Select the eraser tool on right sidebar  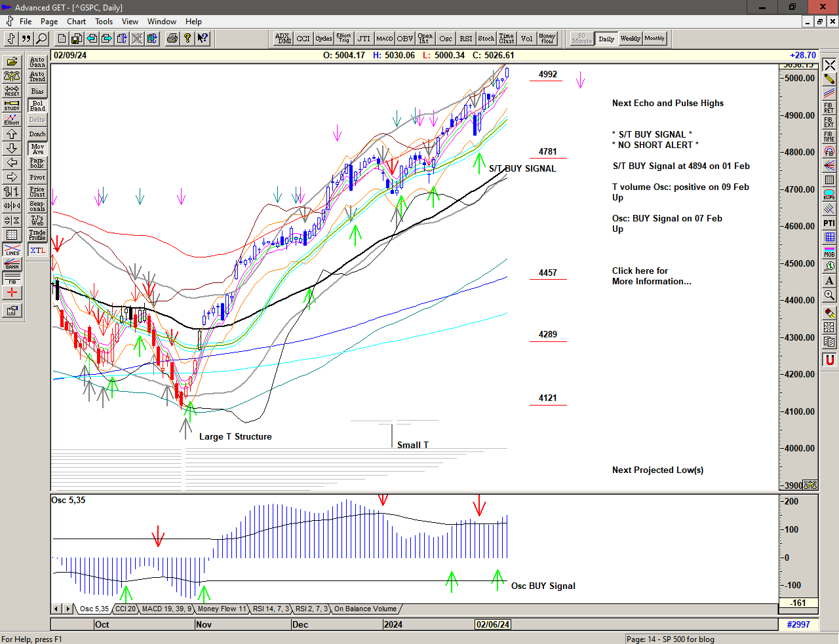tap(829, 313)
